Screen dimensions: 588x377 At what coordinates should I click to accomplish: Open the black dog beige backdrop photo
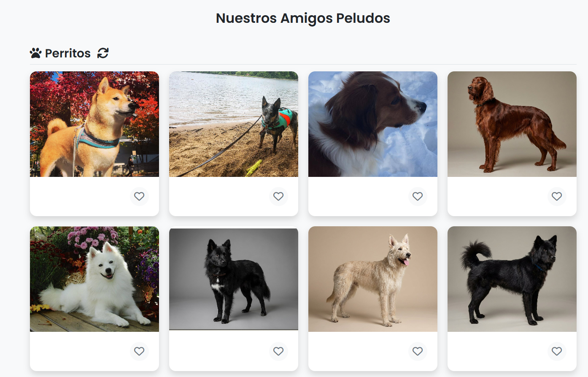click(x=512, y=279)
